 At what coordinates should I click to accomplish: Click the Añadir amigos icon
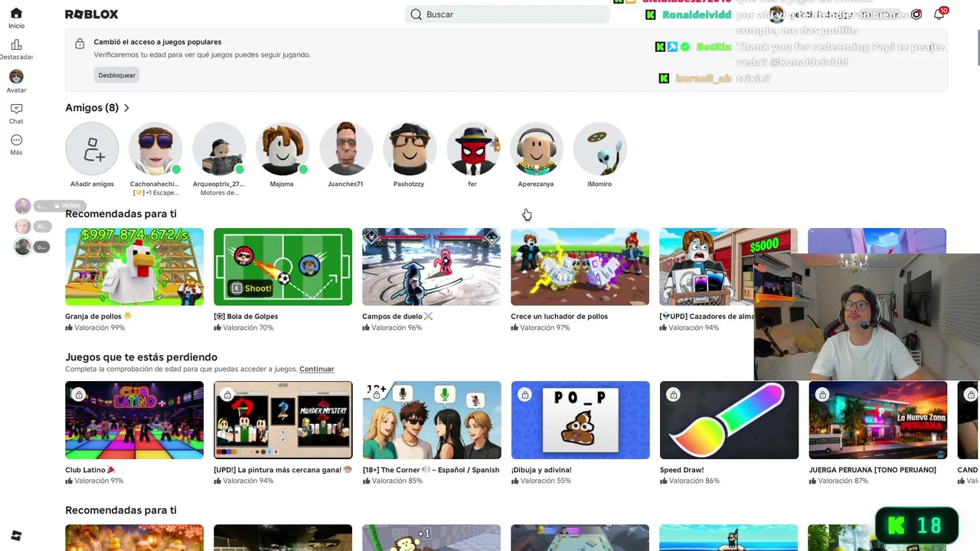pos(92,148)
